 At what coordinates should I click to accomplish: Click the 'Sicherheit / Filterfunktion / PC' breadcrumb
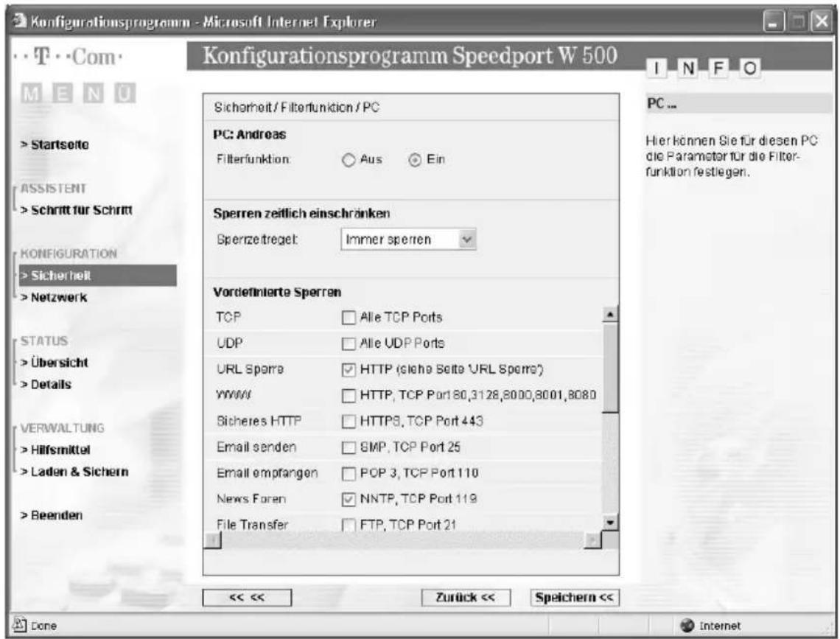click(297, 107)
